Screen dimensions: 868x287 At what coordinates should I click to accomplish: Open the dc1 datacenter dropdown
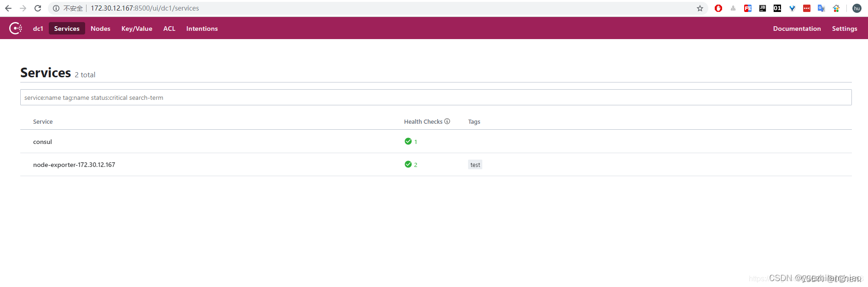click(x=38, y=29)
